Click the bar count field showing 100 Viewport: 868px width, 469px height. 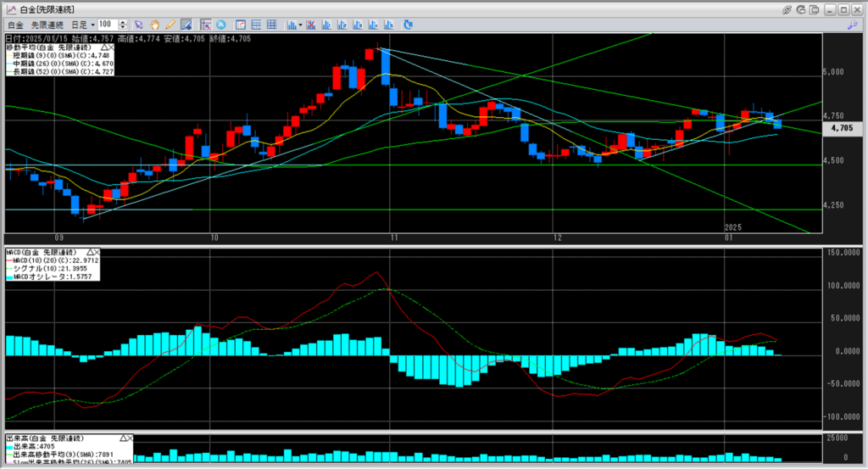click(108, 25)
